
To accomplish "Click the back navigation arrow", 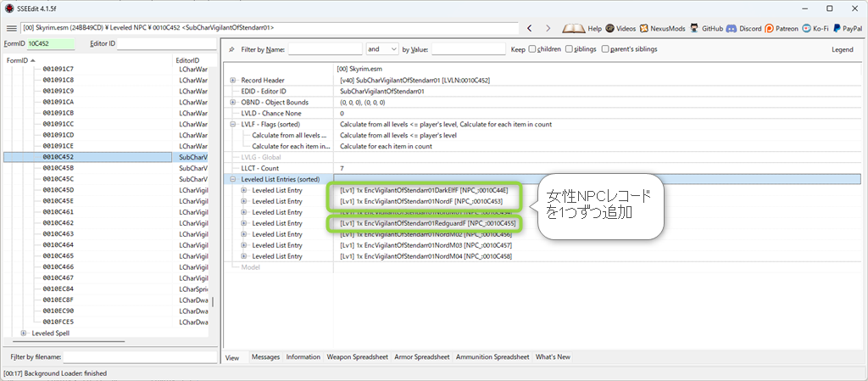I will [x=530, y=28].
